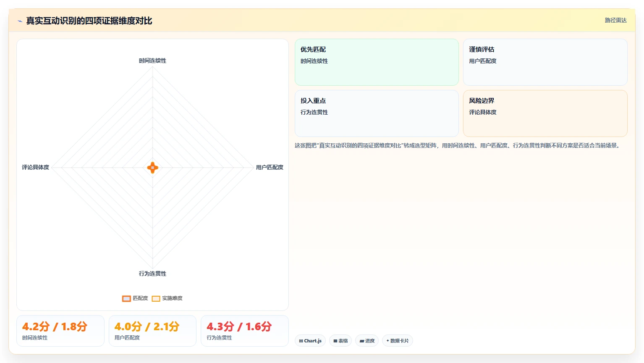644x363 pixels.
Task: Select the Chart.js tag
Action: point(310,341)
